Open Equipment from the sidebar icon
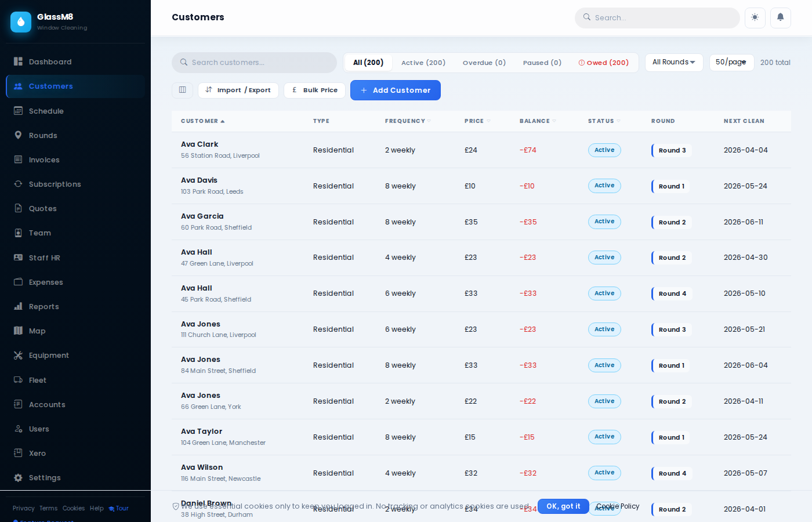Image resolution: width=812 pixels, height=522 pixels. click(x=19, y=355)
